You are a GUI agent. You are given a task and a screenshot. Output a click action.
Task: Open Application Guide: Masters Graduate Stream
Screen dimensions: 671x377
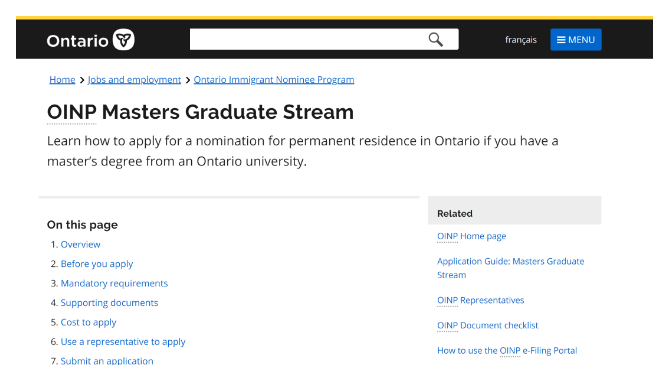pos(511,268)
